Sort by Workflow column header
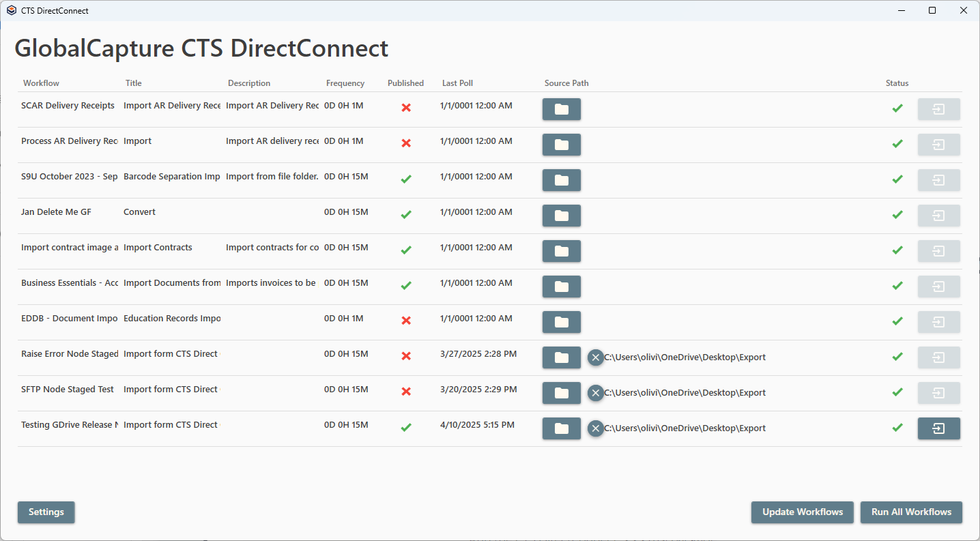 (x=41, y=83)
